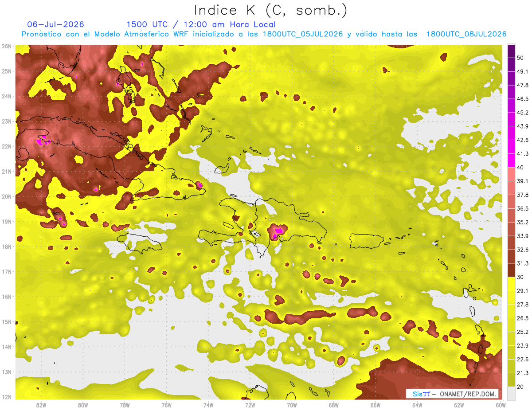Click the longitude label "78W"
The height and width of the screenshot is (411, 532).
point(125,405)
